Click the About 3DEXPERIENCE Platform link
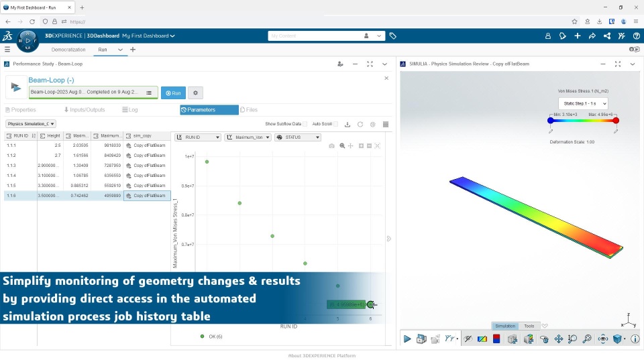This screenshot has width=644, height=362. (x=322, y=356)
